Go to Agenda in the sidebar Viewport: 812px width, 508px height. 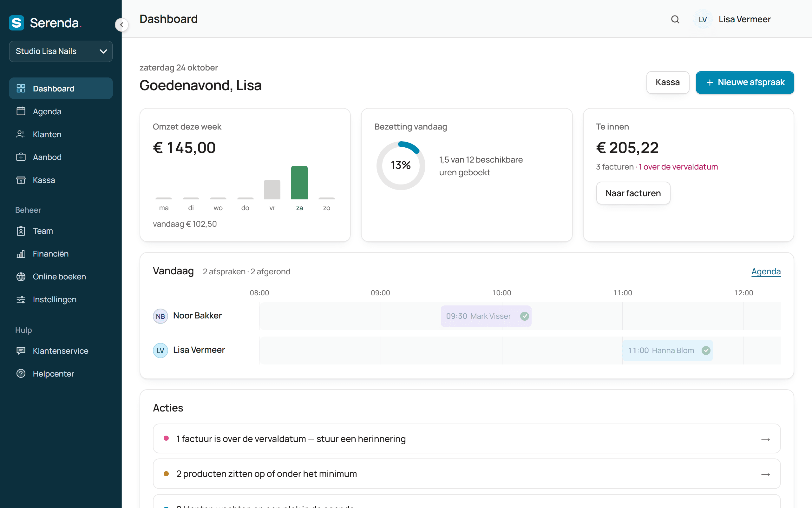pyautogui.click(x=61, y=111)
